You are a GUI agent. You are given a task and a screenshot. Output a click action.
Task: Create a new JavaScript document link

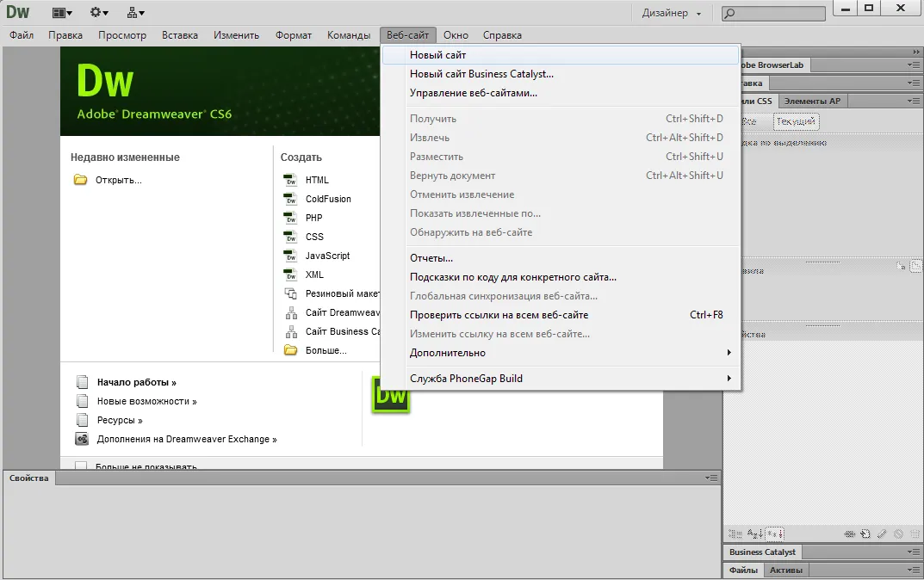click(327, 256)
